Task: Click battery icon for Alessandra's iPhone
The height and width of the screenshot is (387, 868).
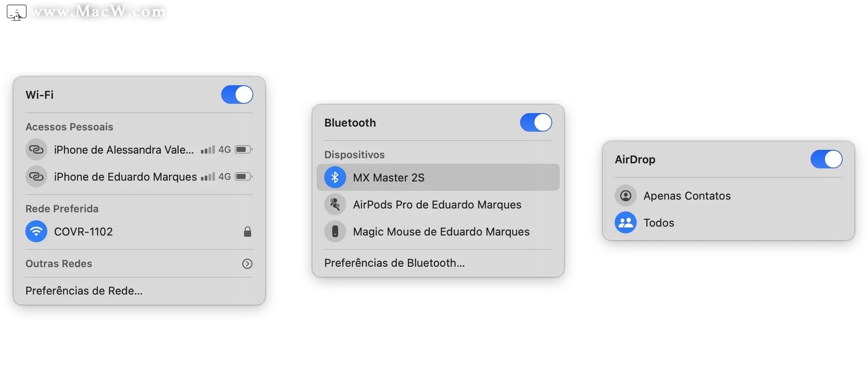Action: [244, 149]
